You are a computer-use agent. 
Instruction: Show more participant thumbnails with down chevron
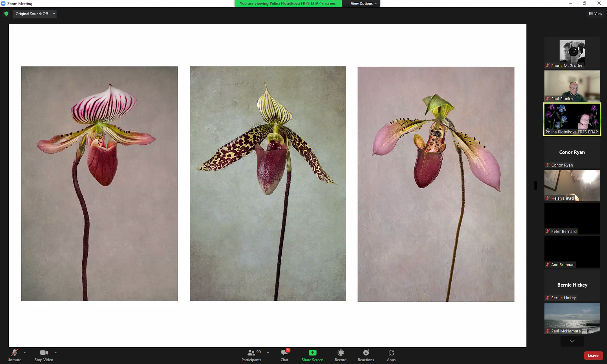(x=572, y=341)
